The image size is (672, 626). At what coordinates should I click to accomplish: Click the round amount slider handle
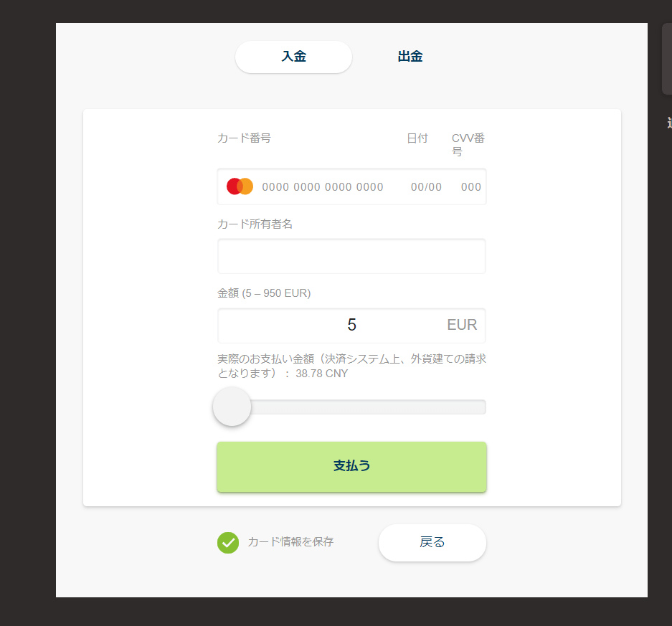(x=232, y=407)
